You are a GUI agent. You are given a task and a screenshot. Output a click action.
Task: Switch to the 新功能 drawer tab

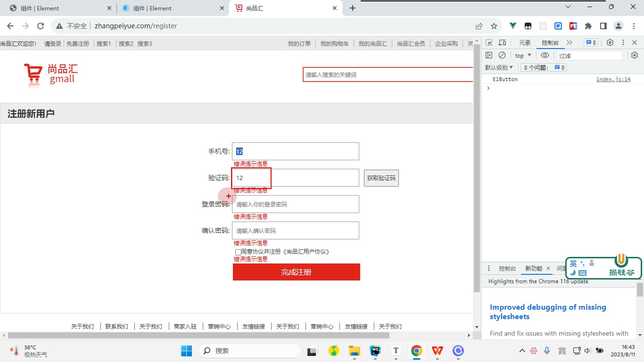click(x=534, y=268)
